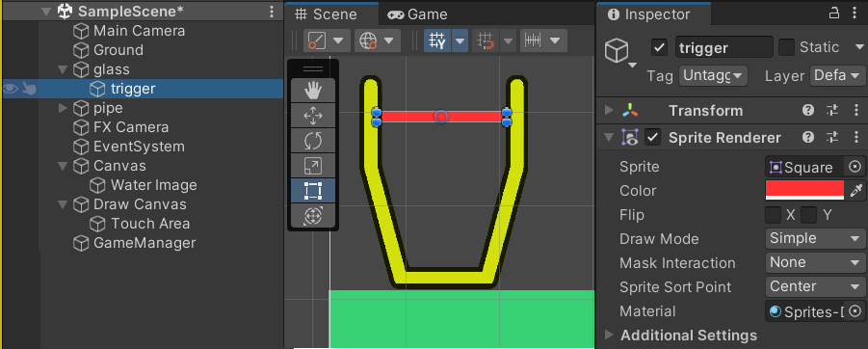This screenshot has width=868, height=349.
Task: Select the Move tool
Action: click(313, 116)
